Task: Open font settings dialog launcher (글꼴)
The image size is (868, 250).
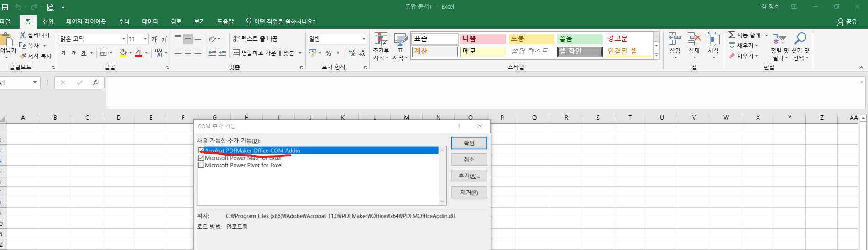Action: 167,68
